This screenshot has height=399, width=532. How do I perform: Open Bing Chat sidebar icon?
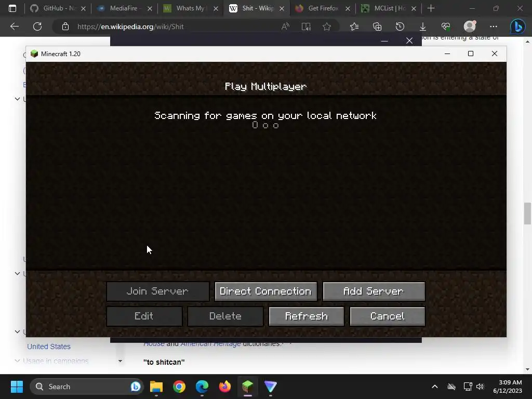pyautogui.click(x=518, y=26)
